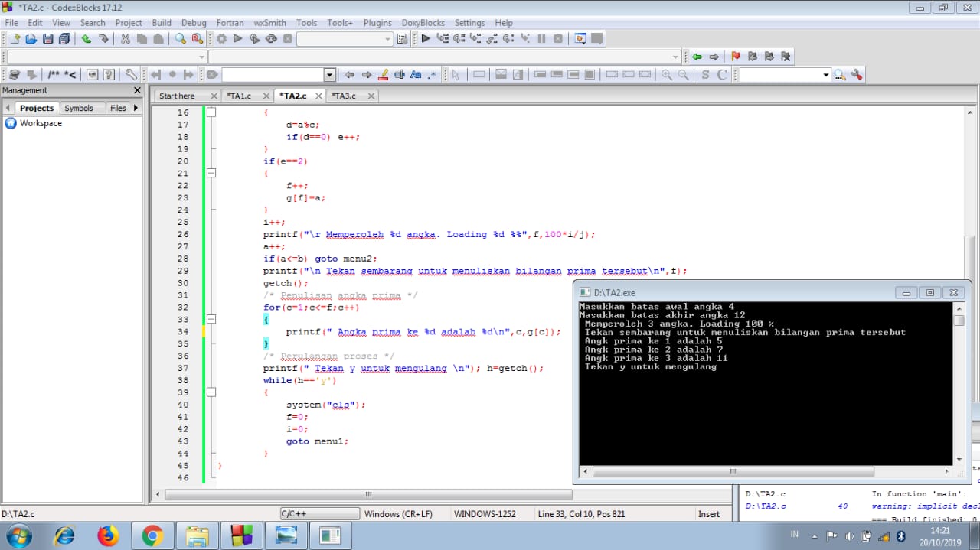This screenshot has width=980, height=550.
Task: Close the TA3.c tab
Action: coord(371,96)
